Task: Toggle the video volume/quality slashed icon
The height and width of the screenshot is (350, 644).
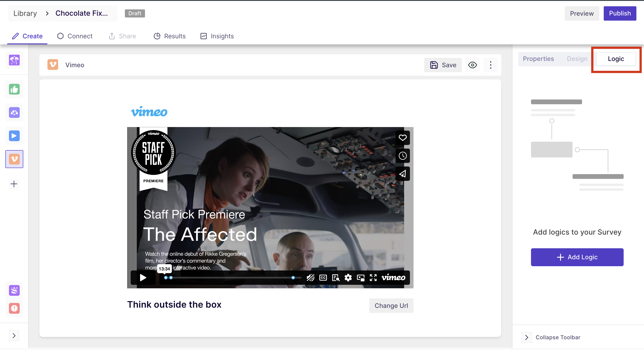Action: coord(310,277)
